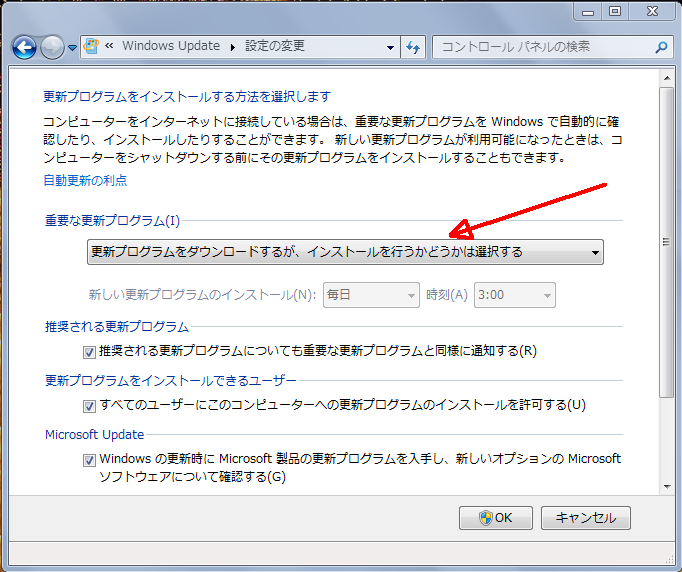Open the 自動更新の利点 link
682x572 pixels.
pyautogui.click(x=85, y=180)
